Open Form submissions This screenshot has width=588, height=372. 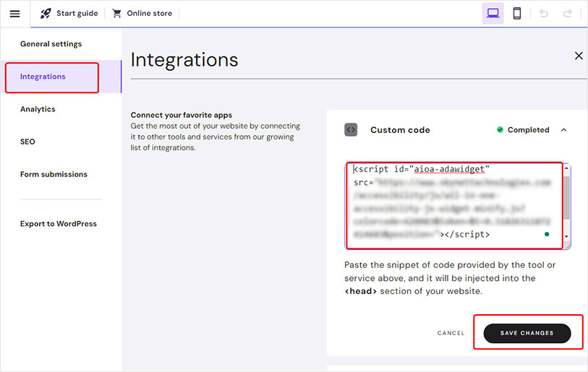coord(54,174)
